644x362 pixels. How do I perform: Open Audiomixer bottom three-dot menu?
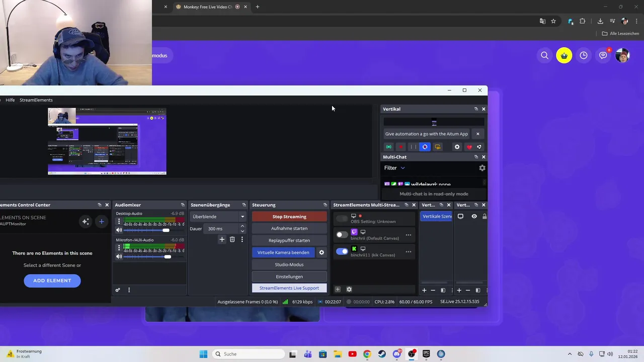pyautogui.click(x=129, y=290)
